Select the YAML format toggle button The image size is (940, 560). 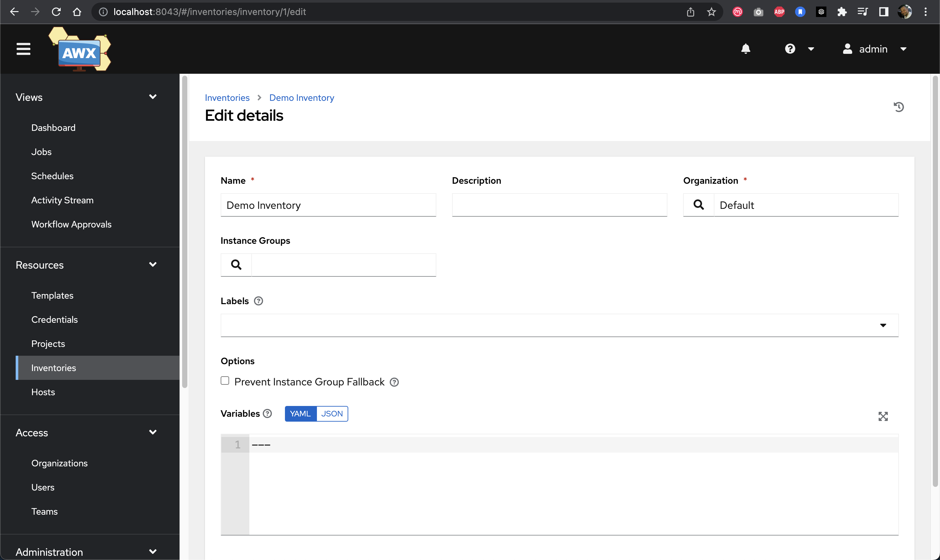click(x=299, y=413)
